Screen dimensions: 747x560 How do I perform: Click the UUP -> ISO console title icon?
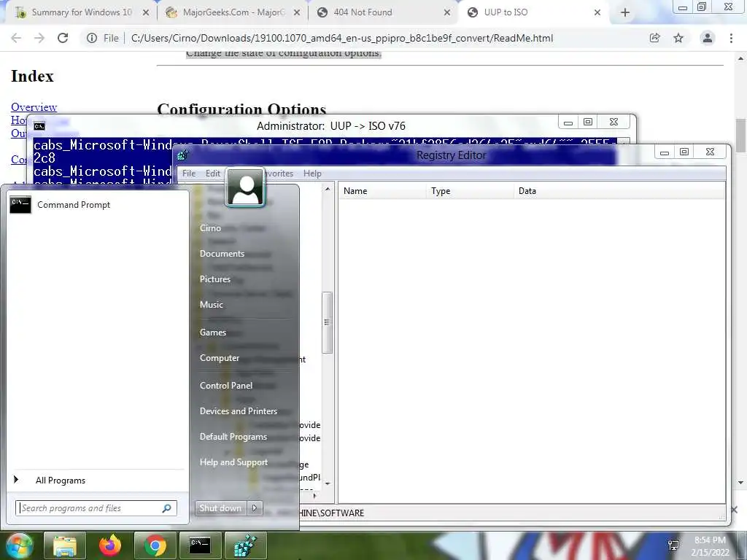pyautogui.click(x=39, y=126)
